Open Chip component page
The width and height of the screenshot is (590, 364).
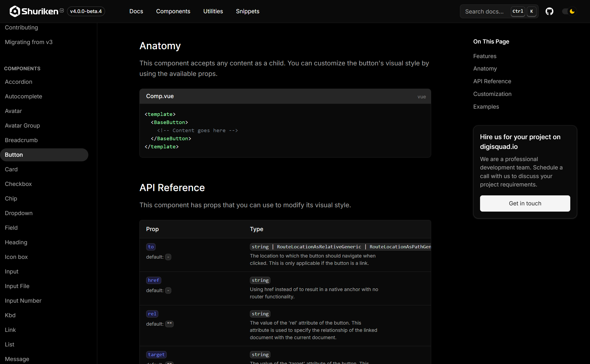point(11,199)
